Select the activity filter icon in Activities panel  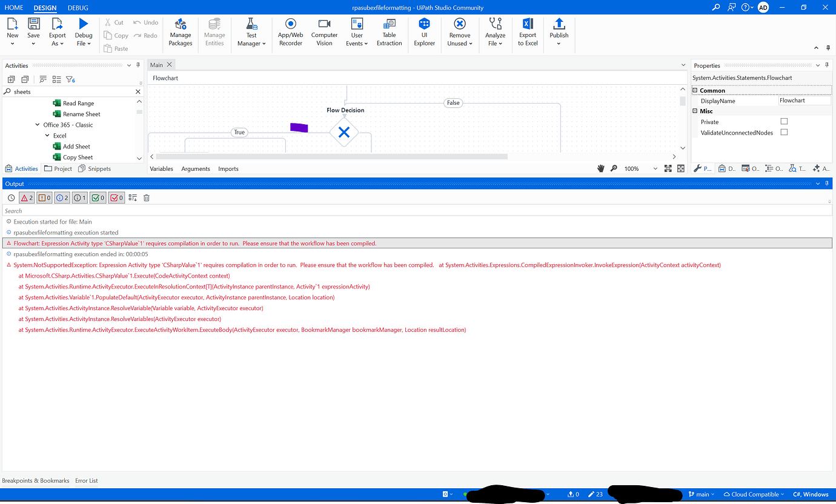click(70, 79)
